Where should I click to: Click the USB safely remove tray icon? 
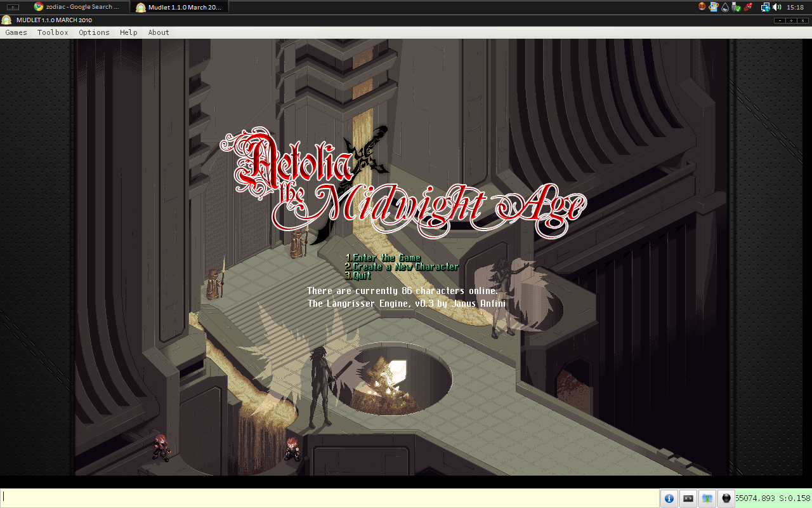point(737,7)
